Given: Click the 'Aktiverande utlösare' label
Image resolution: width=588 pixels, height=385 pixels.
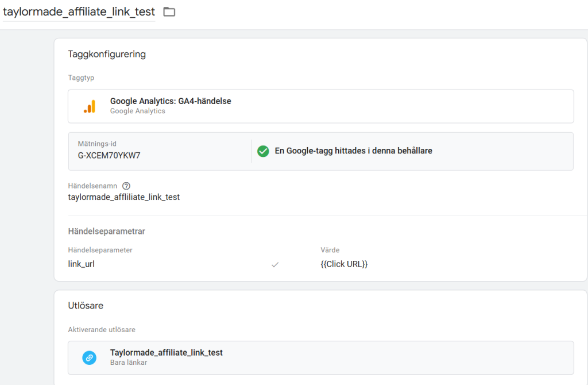Looking at the screenshot, I should [102, 329].
